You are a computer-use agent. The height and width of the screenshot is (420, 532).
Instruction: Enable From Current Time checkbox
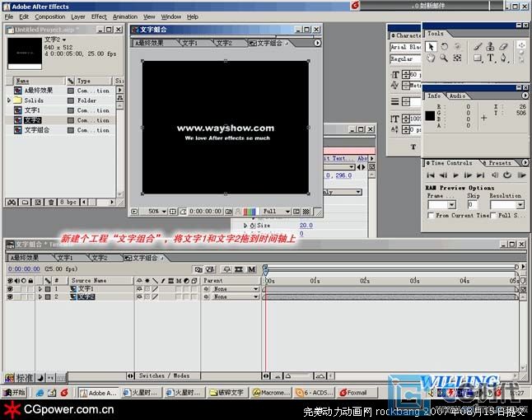431,216
